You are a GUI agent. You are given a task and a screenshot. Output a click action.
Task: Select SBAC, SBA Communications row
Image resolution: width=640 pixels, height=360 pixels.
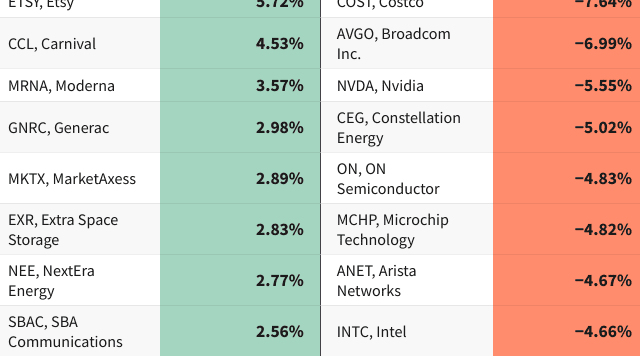point(65,331)
